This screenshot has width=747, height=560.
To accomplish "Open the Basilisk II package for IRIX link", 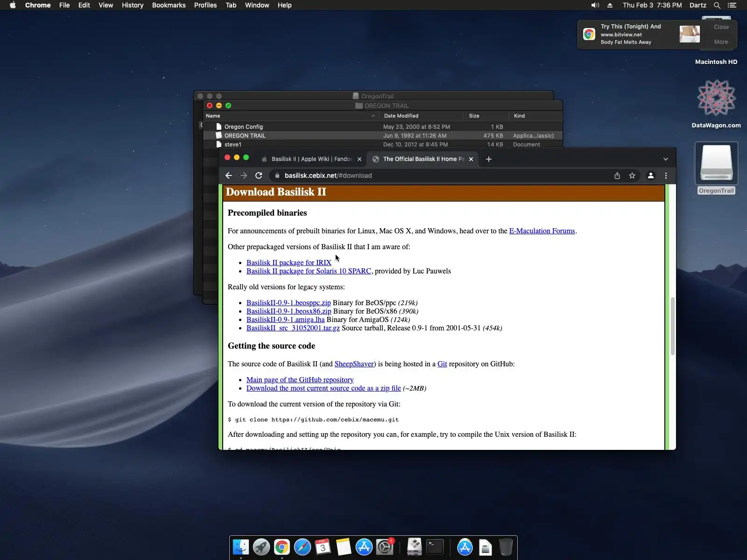I will click(289, 263).
